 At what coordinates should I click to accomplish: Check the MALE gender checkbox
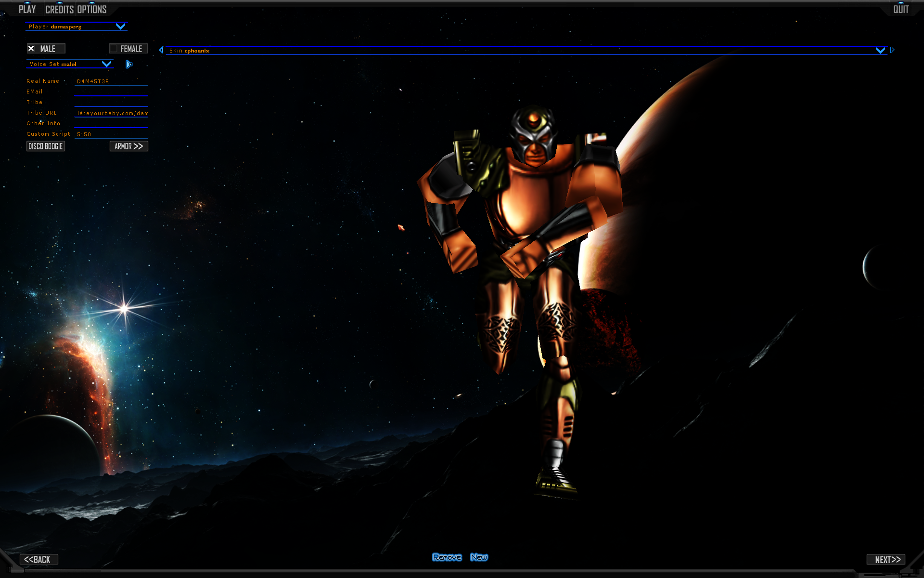tap(31, 49)
